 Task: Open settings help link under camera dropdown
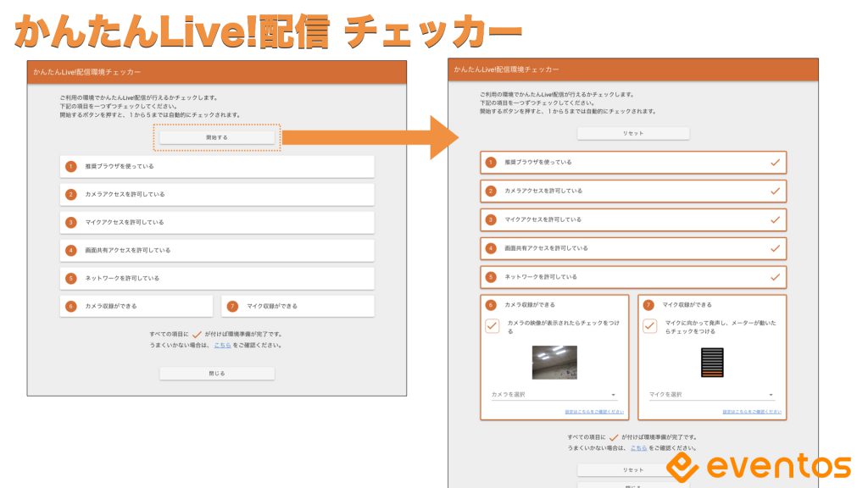click(x=594, y=412)
